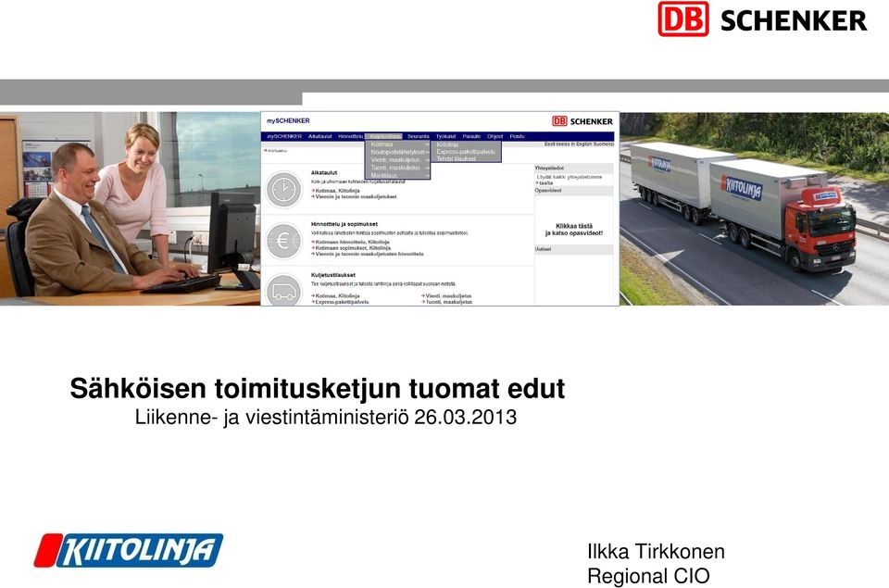Open the Kotimaa, Kiitolinja link under Kuljetustilaukset
889x588 pixels.
[337, 296]
